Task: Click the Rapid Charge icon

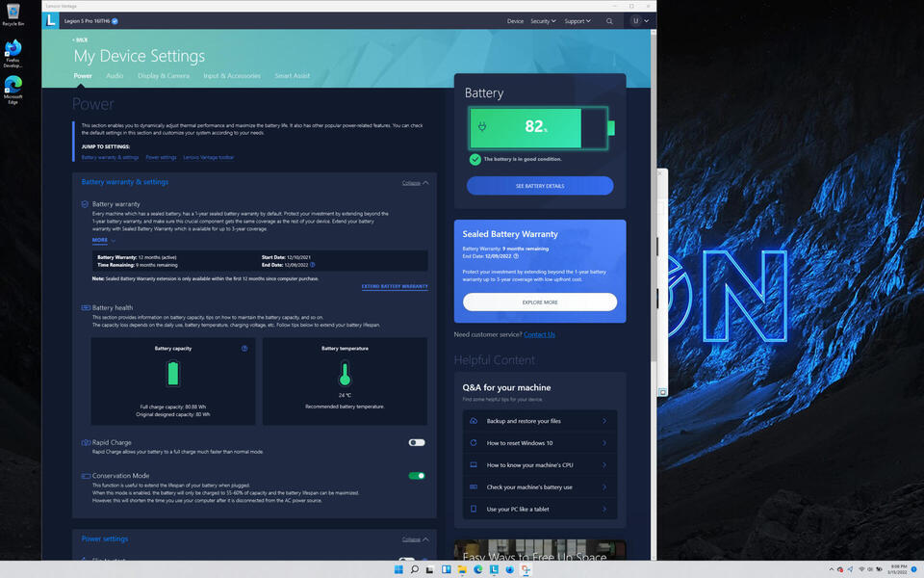Action: [x=86, y=442]
